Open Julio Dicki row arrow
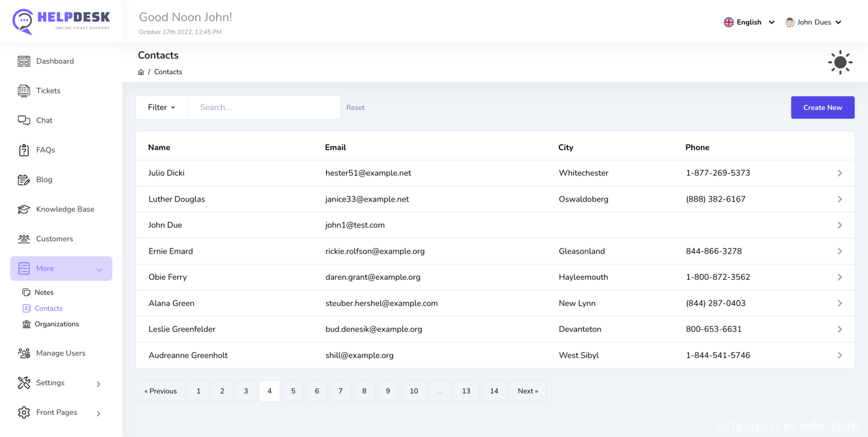This screenshot has width=868, height=437. [839, 173]
